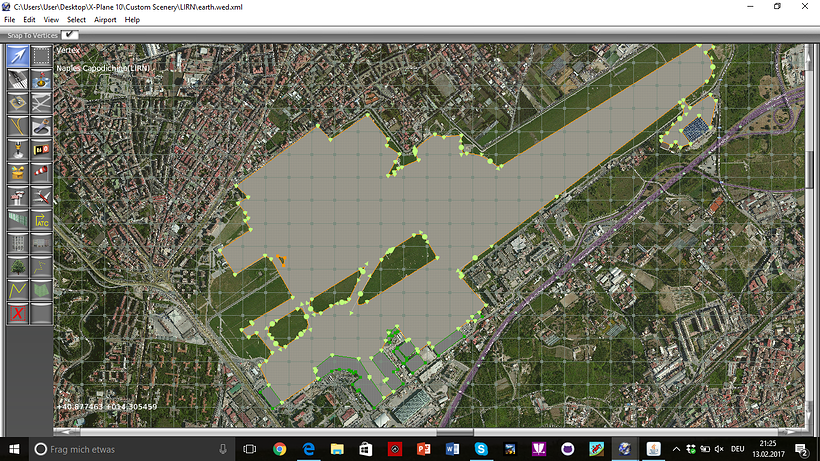
Task: Click the 'Frag mich etwas' search box
Action: pos(131,449)
